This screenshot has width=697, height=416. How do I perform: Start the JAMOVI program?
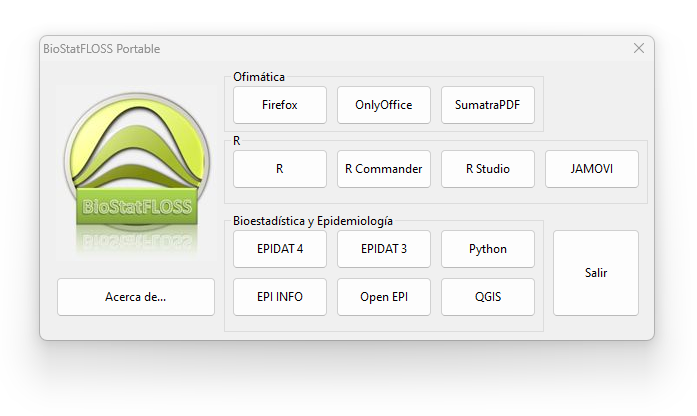[592, 169]
